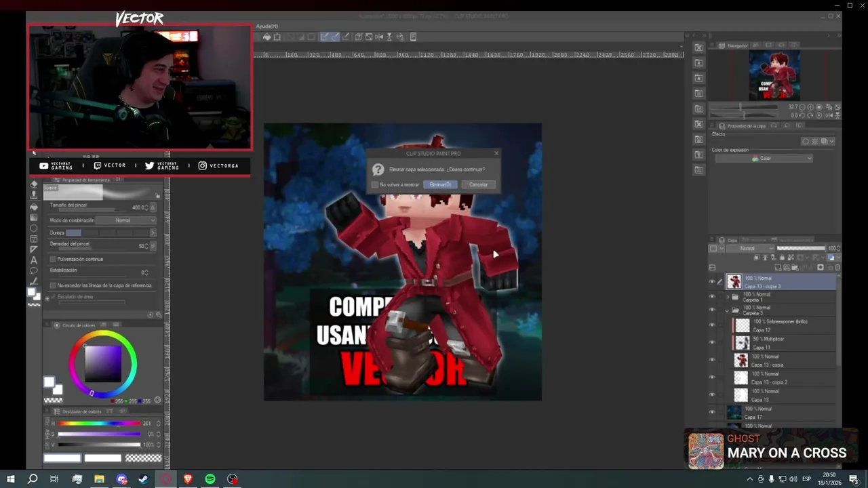The width and height of the screenshot is (868, 488).
Task: Hide the Capa 17 layer
Action: (x=712, y=411)
